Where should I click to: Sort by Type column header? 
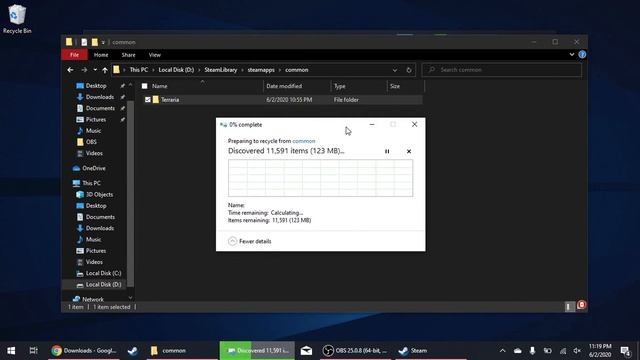358,86
